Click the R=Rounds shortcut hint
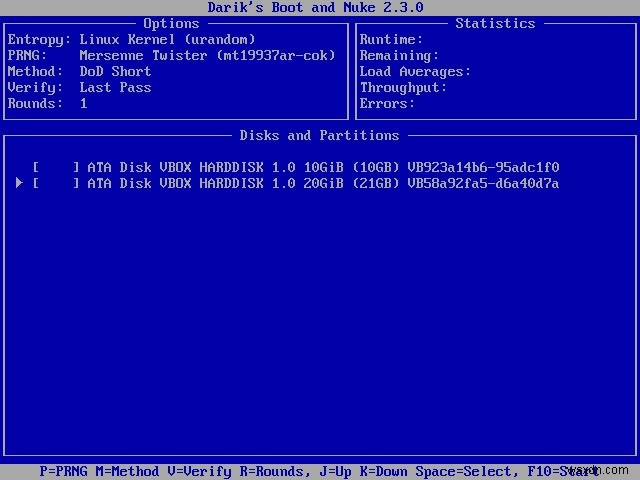Image resolution: width=640 pixels, height=480 pixels. (x=275, y=471)
